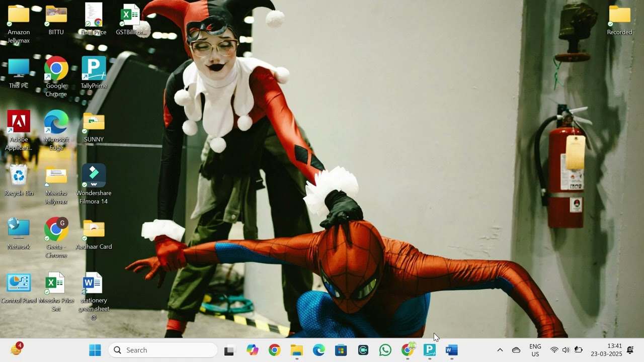Viewport: 644px width, 362px height.
Task: Switch to the Chrome profile window on taskbar
Action: (408, 350)
